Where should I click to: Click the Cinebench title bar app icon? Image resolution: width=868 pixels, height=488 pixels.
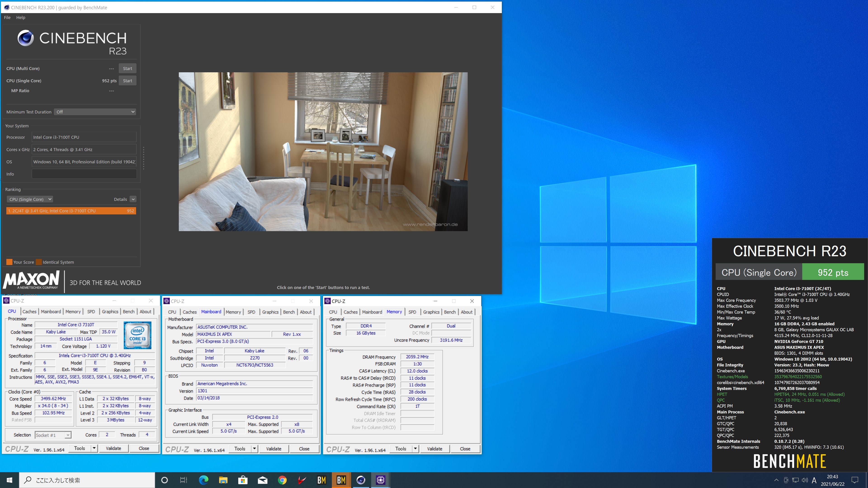[x=6, y=7]
